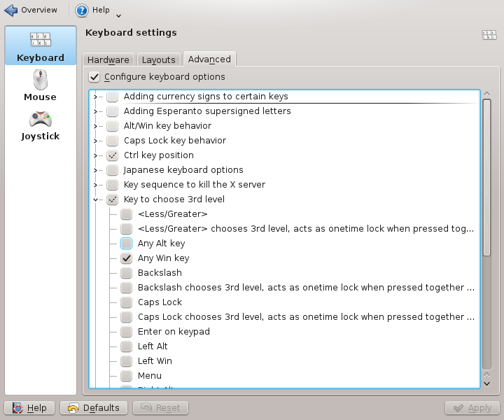The image size is (504, 420).
Task: Select the Mouse module icon
Action: tap(41, 79)
